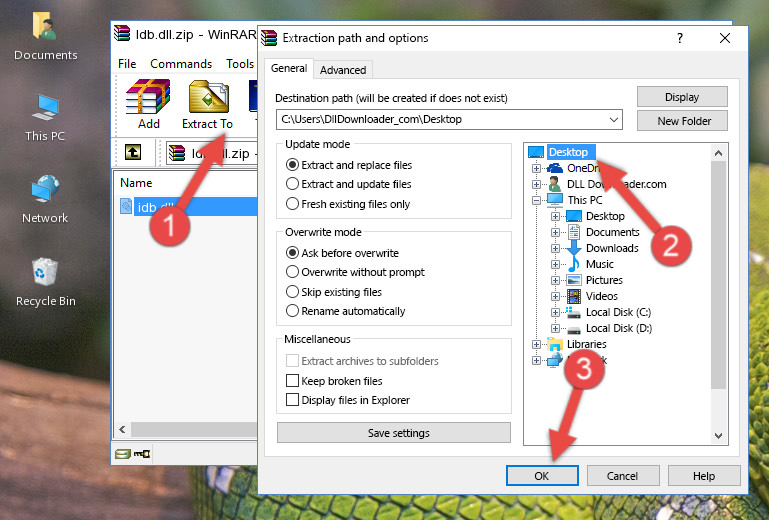Image resolution: width=769 pixels, height=520 pixels.
Task: Open the Tools menu in WinRAR
Action: pos(240,64)
